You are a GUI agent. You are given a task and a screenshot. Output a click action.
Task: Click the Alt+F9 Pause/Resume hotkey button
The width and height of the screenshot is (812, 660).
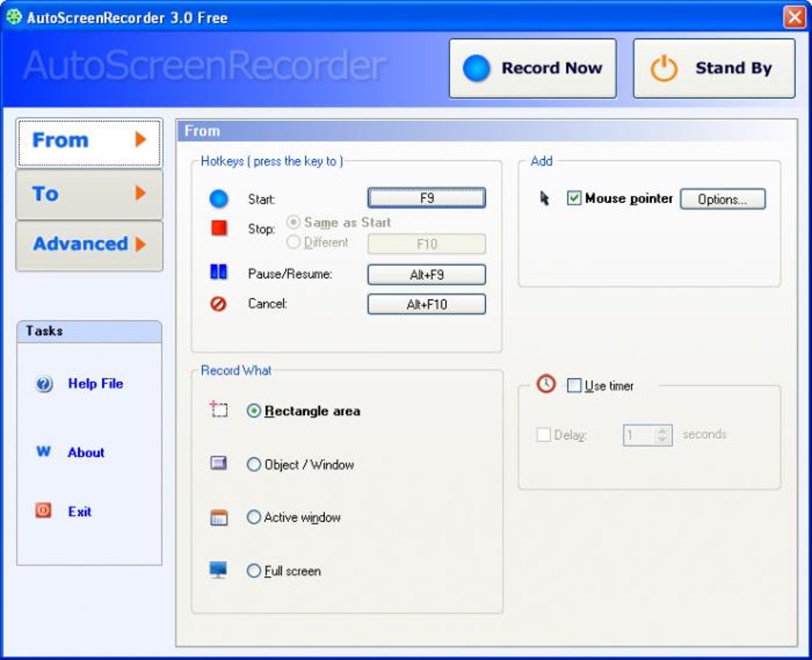pyautogui.click(x=427, y=275)
